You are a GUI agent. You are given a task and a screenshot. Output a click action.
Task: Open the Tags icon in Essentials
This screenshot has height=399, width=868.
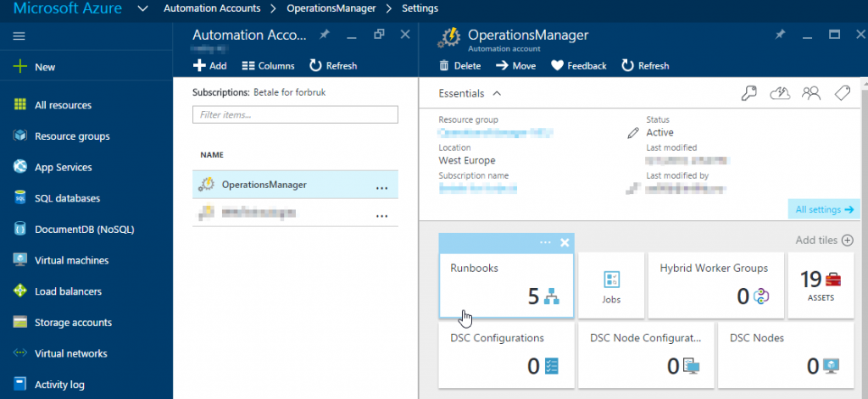click(x=842, y=93)
